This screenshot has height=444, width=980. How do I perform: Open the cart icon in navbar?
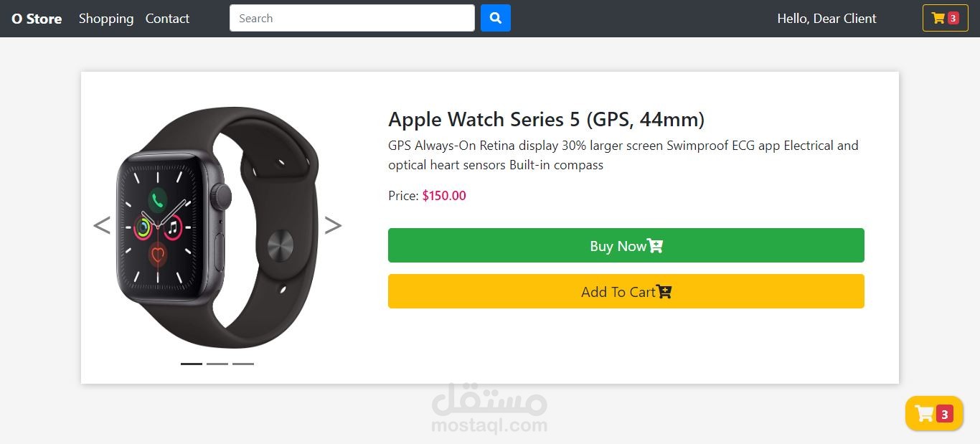point(938,19)
